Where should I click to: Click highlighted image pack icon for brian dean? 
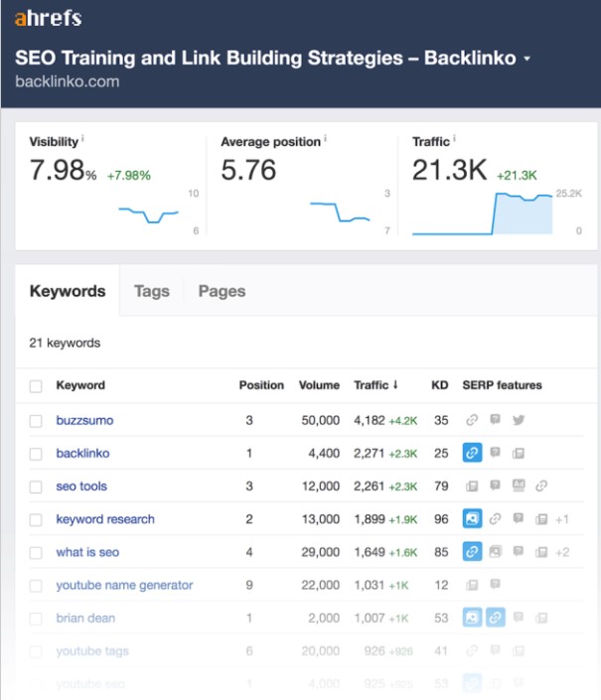tap(473, 618)
